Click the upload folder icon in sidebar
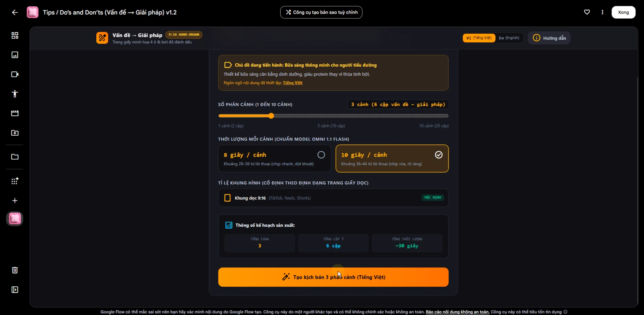This screenshot has height=315, width=644. coord(15,133)
